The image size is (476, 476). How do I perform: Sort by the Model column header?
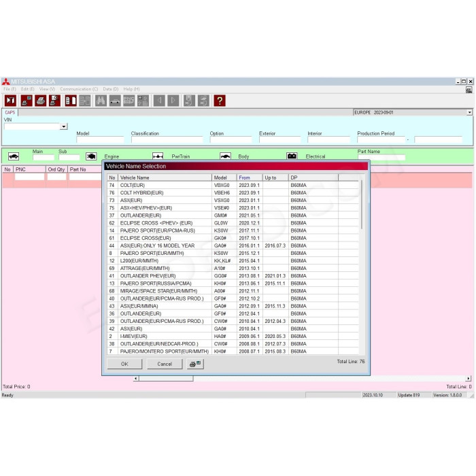pos(224,177)
